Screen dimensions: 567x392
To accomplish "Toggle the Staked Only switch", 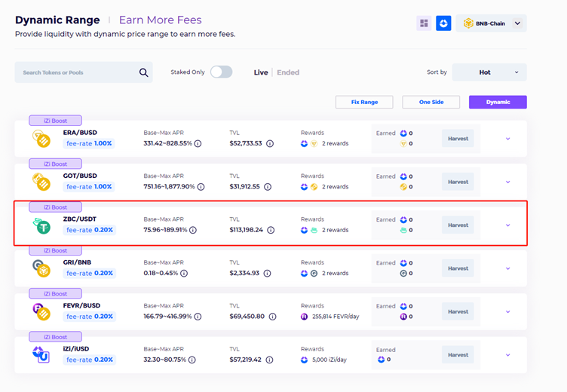I will click(x=221, y=72).
